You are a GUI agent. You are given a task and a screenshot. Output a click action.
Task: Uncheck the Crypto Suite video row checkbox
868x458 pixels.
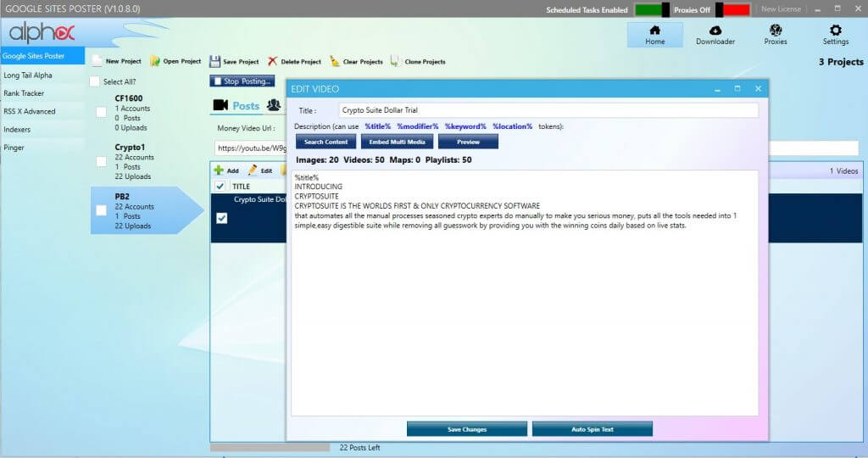[x=221, y=218]
